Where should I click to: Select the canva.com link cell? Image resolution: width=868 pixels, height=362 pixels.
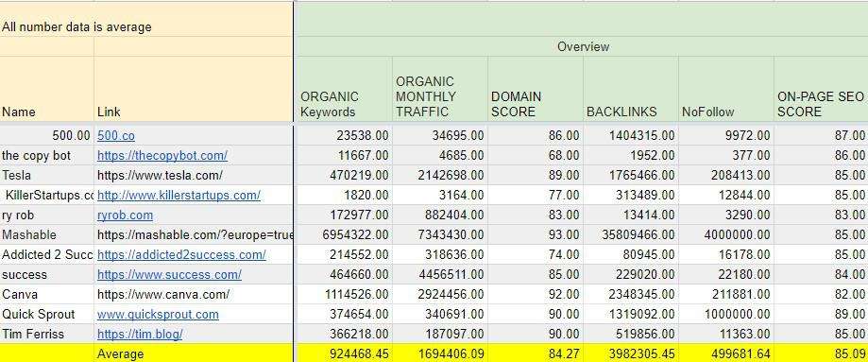194,294
